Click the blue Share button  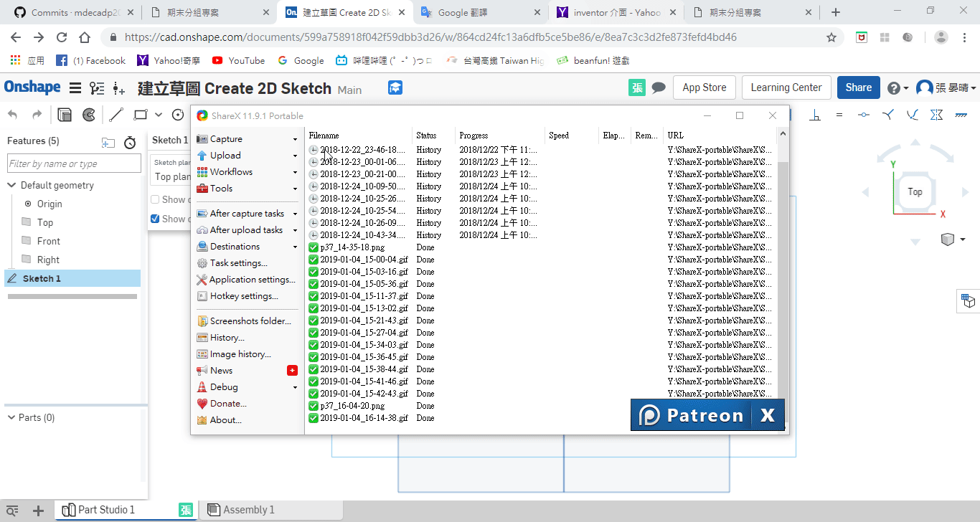858,87
